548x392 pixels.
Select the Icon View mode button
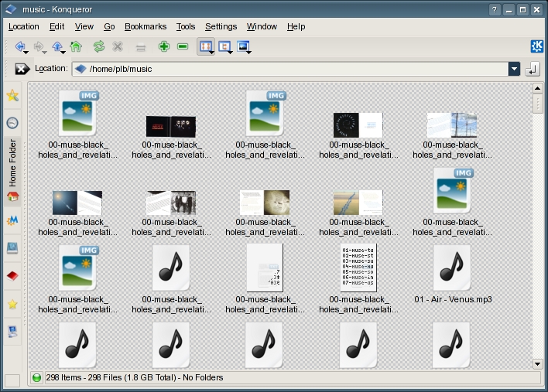point(205,46)
